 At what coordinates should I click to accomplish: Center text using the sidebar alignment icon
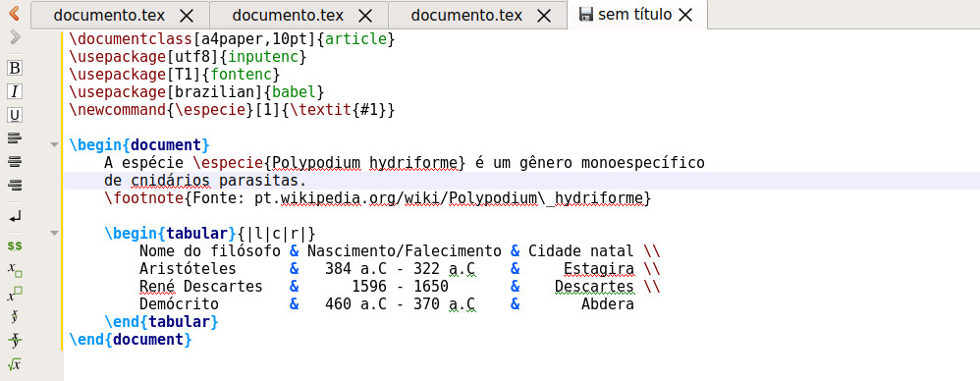coord(15,162)
